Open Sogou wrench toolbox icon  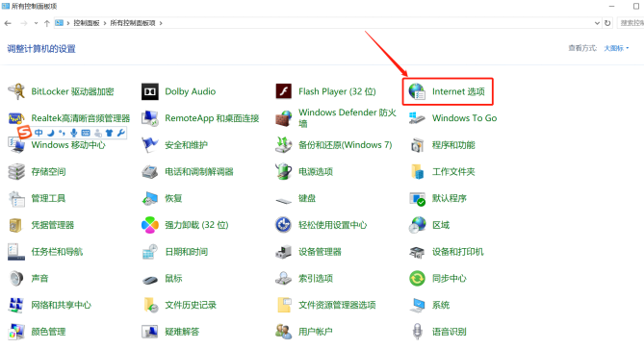click(x=120, y=133)
